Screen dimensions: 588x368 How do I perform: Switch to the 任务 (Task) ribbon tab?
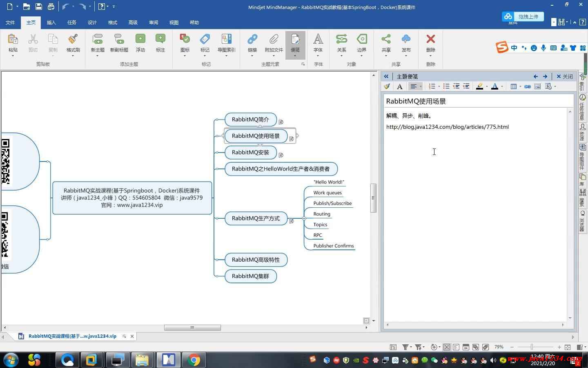(x=72, y=22)
